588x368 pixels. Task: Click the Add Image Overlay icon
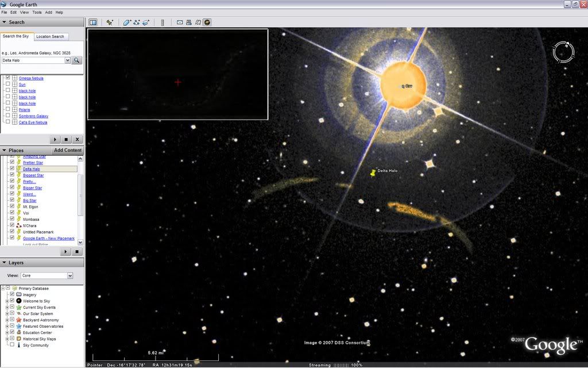coord(146,22)
